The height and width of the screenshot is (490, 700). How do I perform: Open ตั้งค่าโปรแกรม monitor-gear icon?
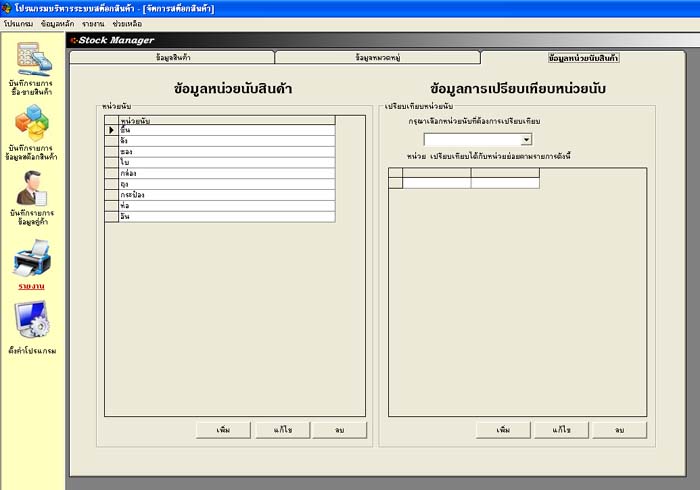click(31, 322)
